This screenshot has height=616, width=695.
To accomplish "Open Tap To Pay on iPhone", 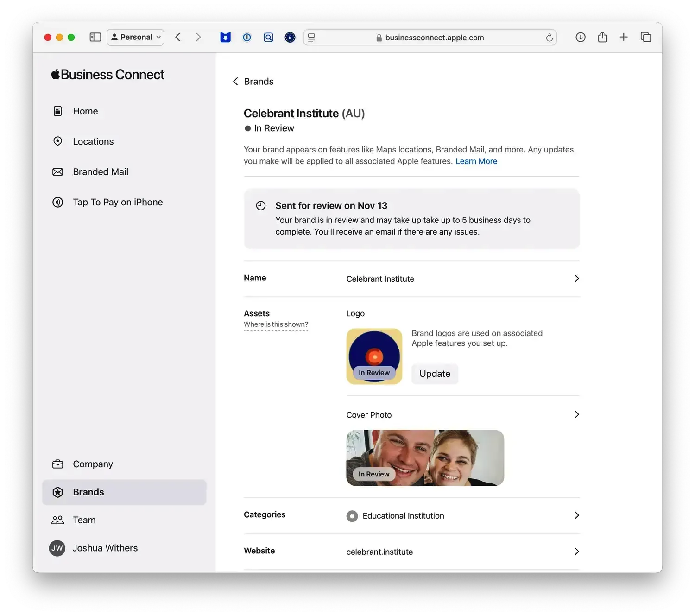I will [x=118, y=202].
